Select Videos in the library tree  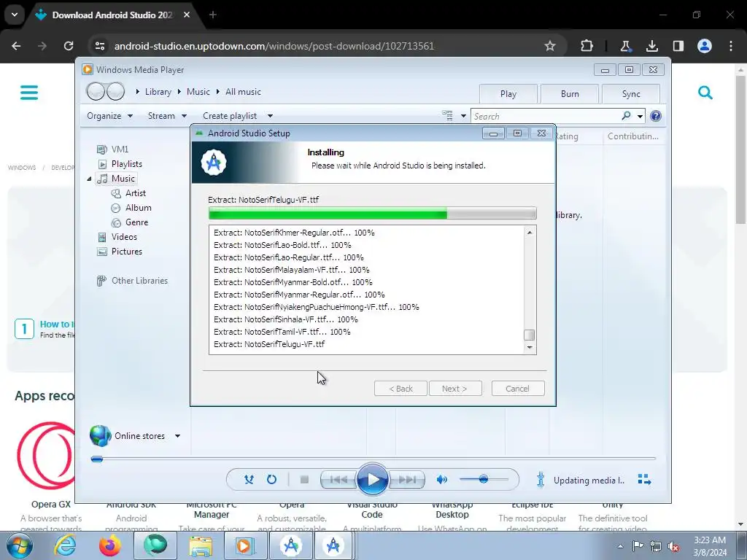click(x=124, y=237)
